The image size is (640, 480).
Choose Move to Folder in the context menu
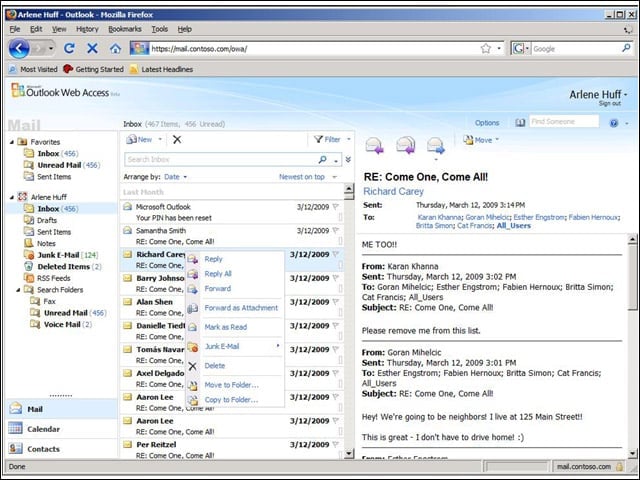[x=231, y=385]
